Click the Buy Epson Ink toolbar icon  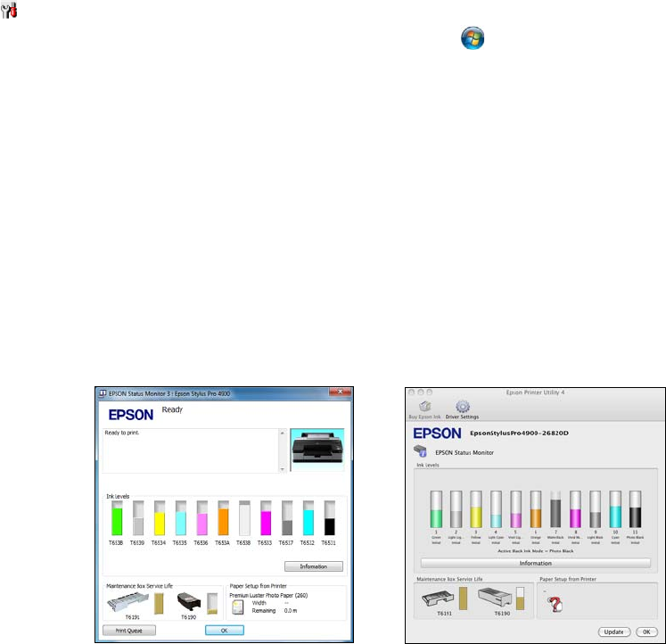[424, 407]
